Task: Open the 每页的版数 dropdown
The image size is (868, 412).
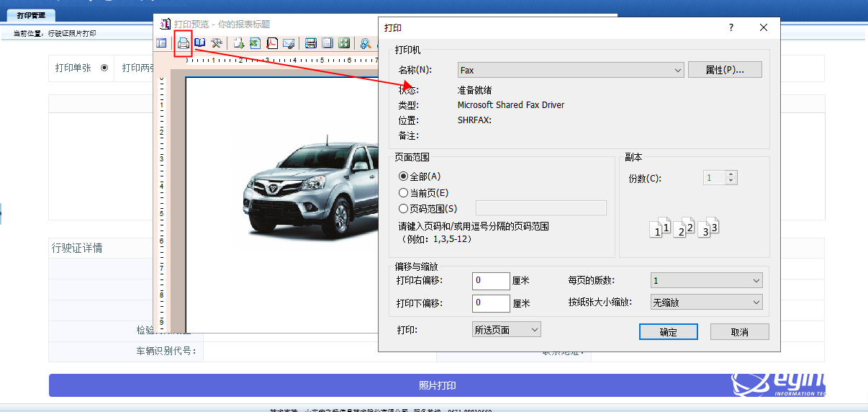Action: click(x=706, y=280)
